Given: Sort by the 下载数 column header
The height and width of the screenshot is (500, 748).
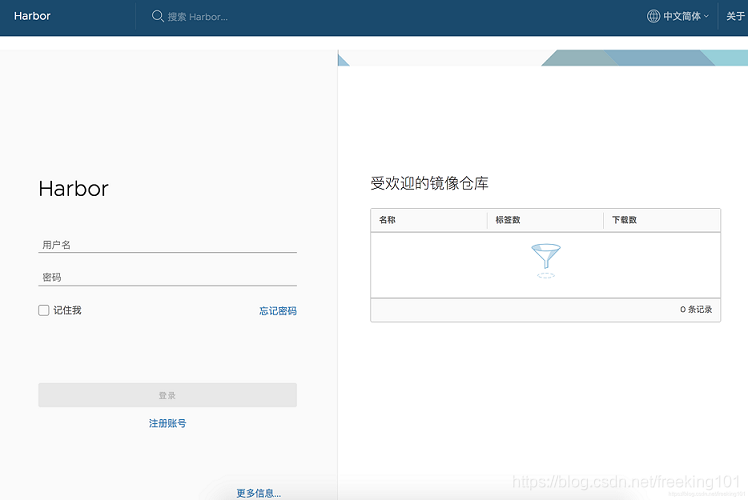Looking at the screenshot, I should coord(624,220).
